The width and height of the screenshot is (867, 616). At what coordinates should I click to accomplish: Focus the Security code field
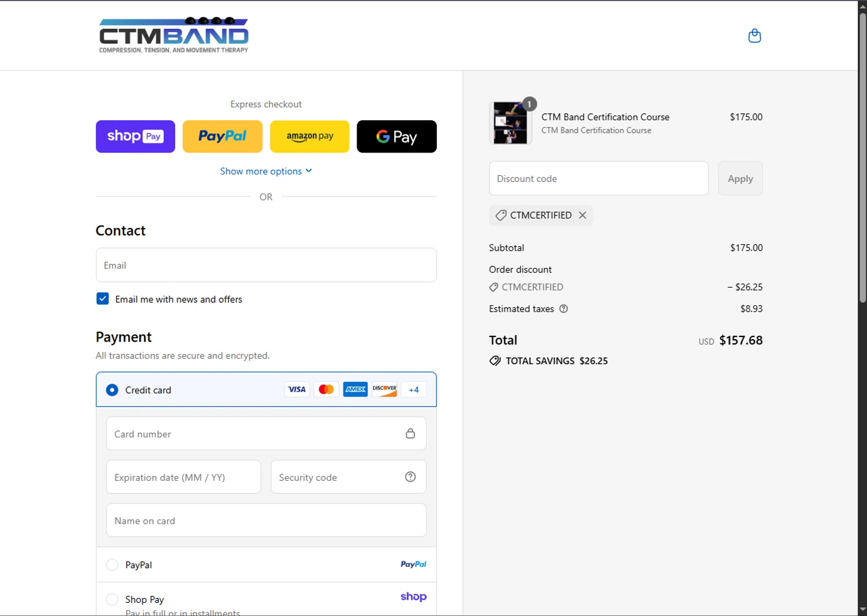[349, 477]
